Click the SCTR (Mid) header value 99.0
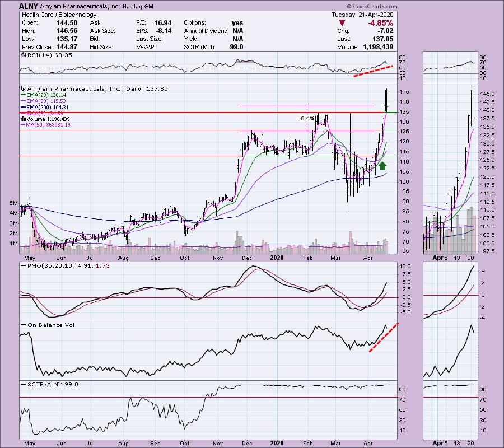 pyautogui.click(x=236, y=47)
